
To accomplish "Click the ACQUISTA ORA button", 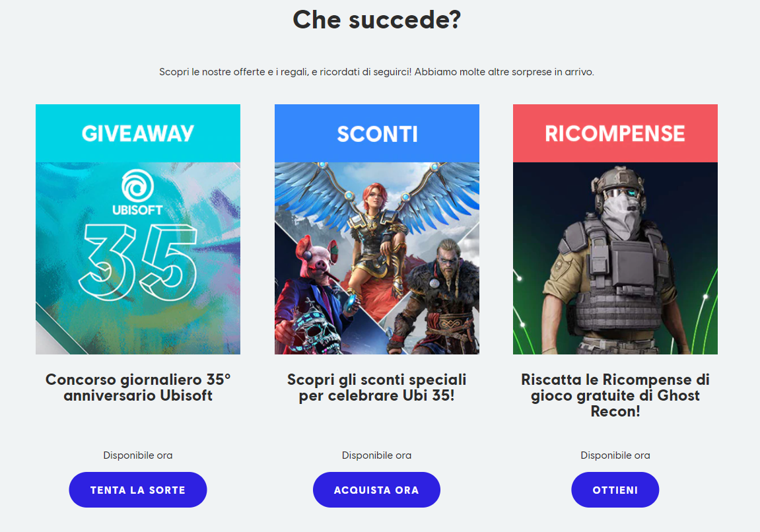I will (x=376, y=490).
